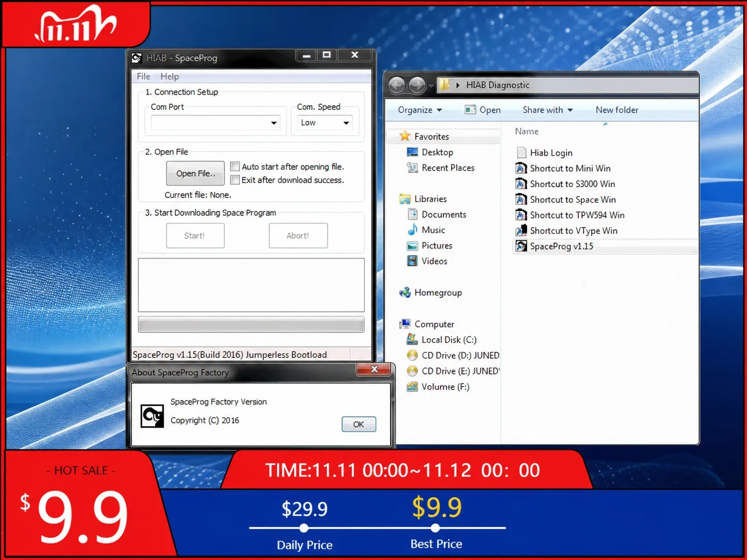747x560 pixels.
Task: Click the Explorer Back arrow button
Action: tap(397, 85)
